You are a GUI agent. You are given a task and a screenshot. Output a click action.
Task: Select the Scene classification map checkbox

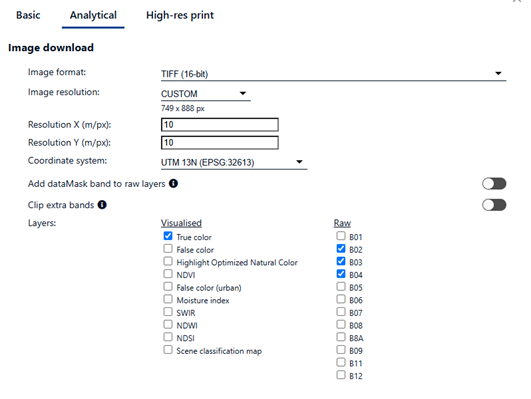(168, 350)
